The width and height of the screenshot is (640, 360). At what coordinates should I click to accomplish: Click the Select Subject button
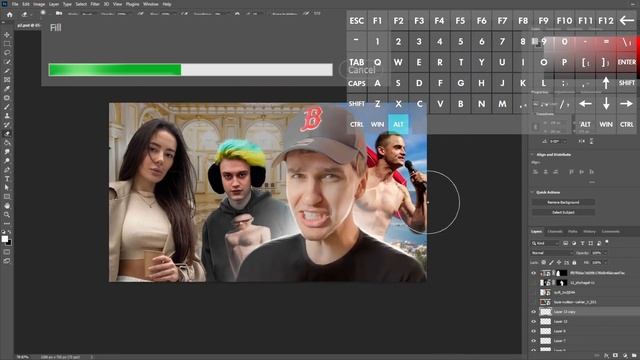pos(563,212)
